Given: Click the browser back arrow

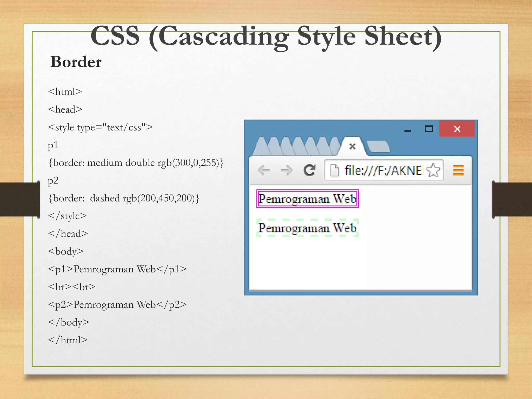Looking at the screenshot, I should 264,170.
